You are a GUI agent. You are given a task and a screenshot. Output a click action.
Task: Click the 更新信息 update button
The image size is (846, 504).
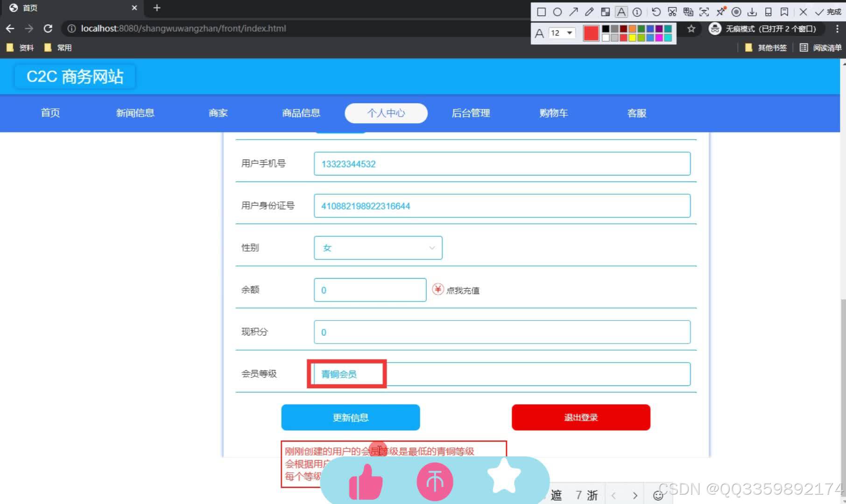coord(350,417)
